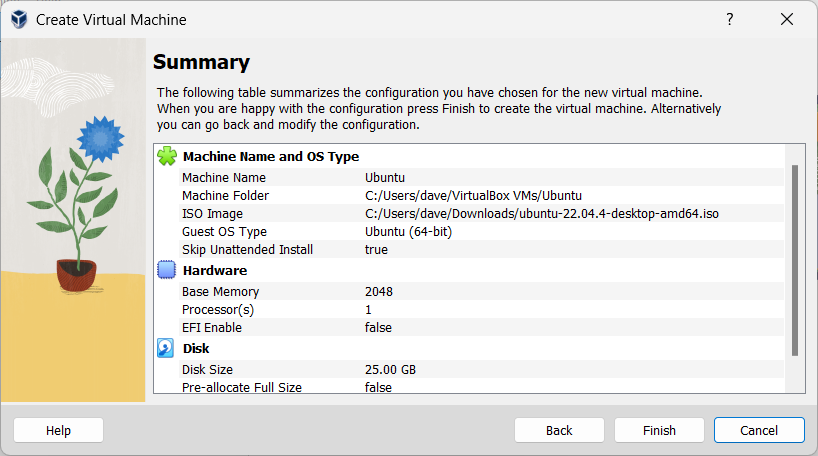This screenshot has width=818, height=456.
Task: Select the Skip Unattended Install row label
Action: pos(247,249)
